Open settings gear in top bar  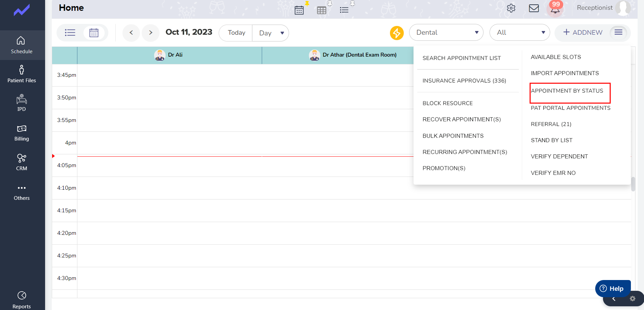click(511, 8)
